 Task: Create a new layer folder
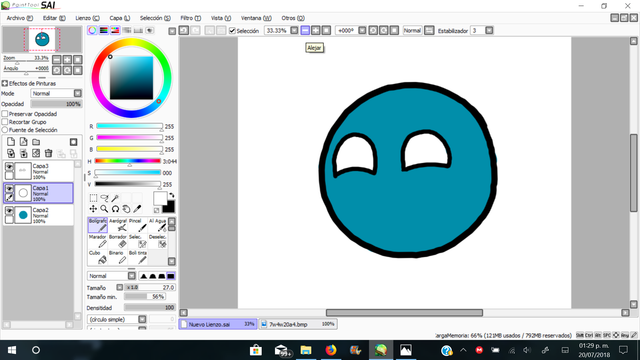(x=36, y=142)
